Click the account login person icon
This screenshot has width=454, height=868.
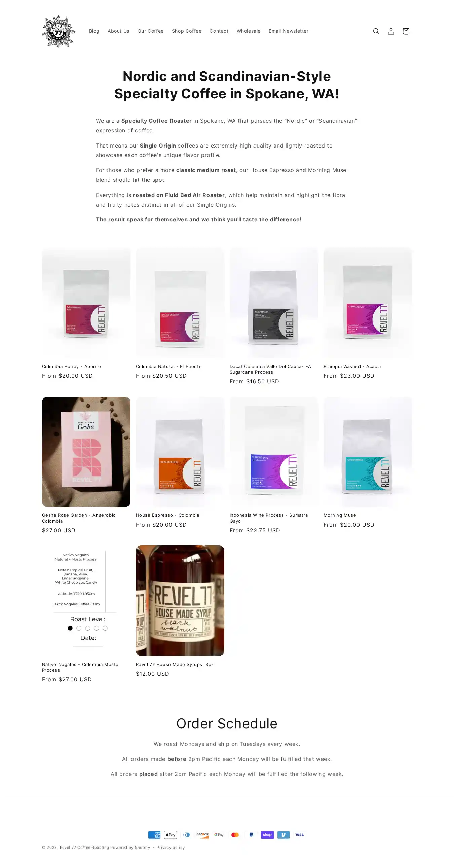(391, 31)
